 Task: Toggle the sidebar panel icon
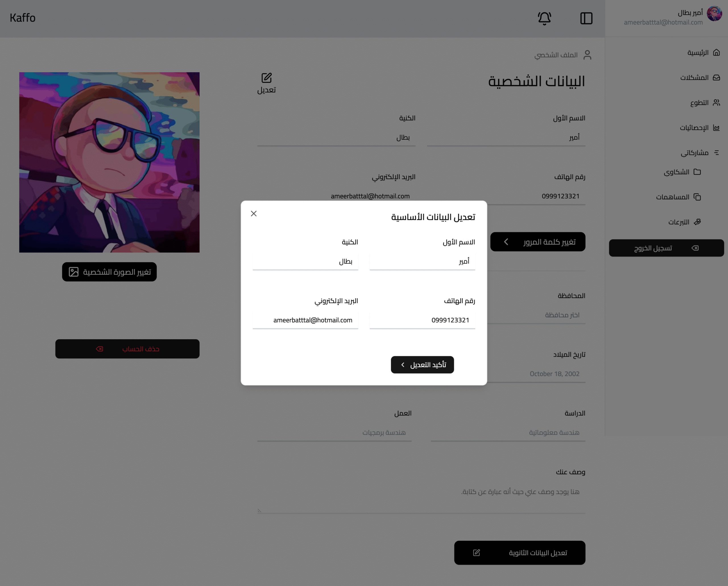(x=586, y=18)
